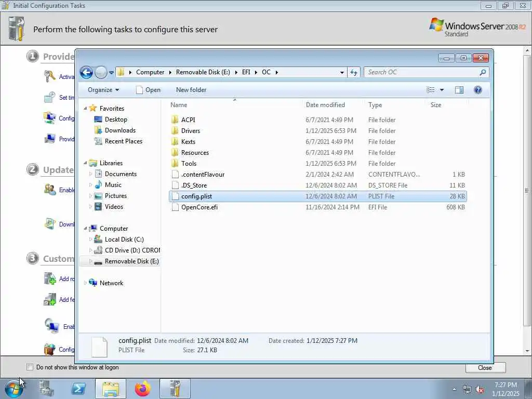Click Removable Disk (E:) breadcrumb
Viewport: 532px width, 399px height.
(203, 72)
